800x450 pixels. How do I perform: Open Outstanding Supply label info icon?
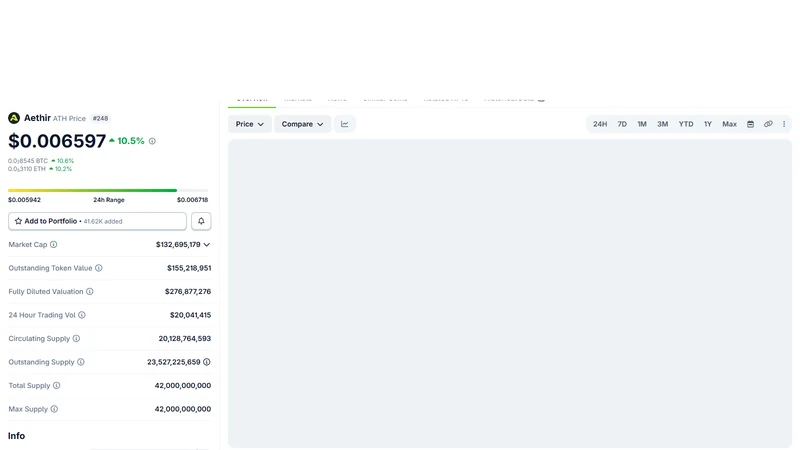(81, 362)
